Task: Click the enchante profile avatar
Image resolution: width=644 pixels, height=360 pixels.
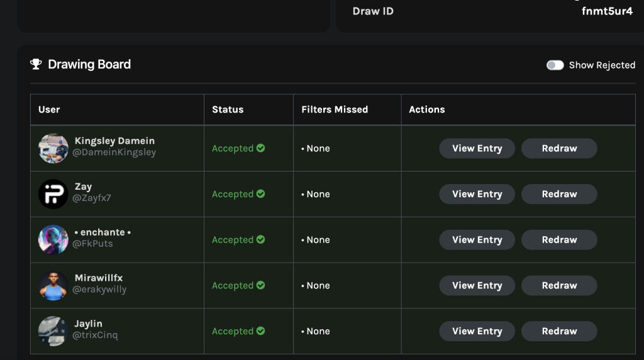Action: coord(53,240)
